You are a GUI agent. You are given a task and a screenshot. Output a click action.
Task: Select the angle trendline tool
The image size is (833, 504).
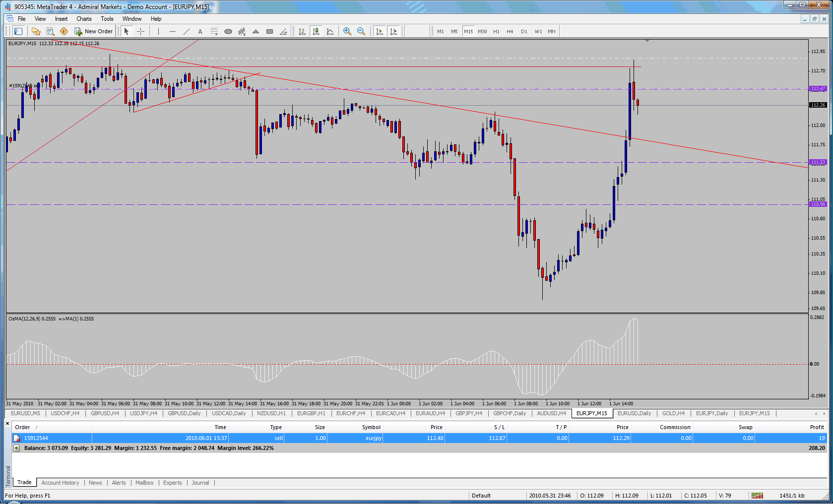tap(283, 31)
